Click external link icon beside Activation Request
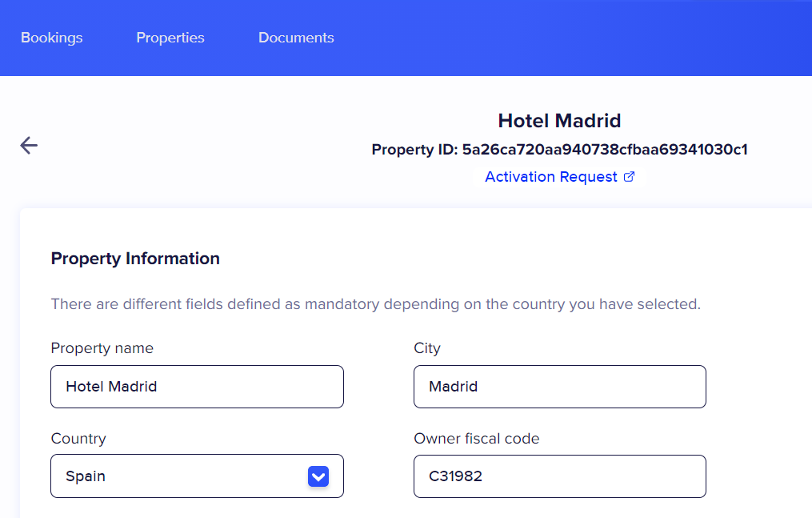The height and width of the screenshot is (518, 812). pos(629,177)
